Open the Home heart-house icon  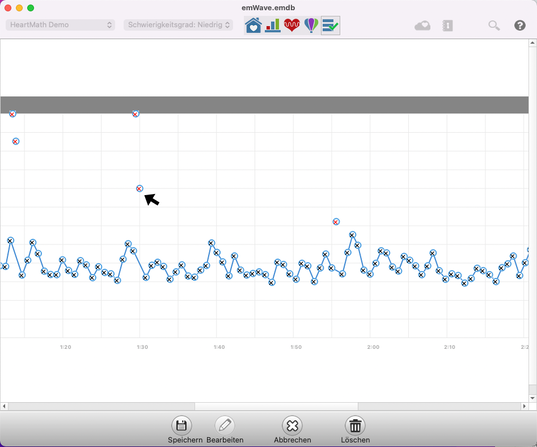pyautogui.click(x=253, y=25)
